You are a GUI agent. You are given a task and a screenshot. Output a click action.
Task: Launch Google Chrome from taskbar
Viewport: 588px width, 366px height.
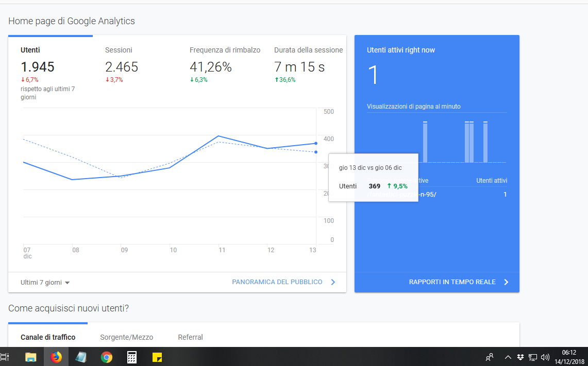[107, 357]
